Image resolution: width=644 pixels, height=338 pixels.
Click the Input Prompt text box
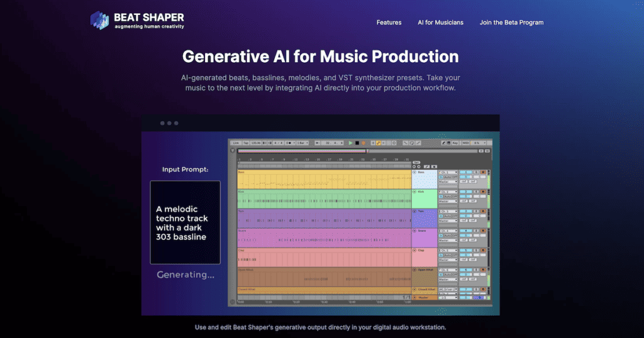coord(186,222)
